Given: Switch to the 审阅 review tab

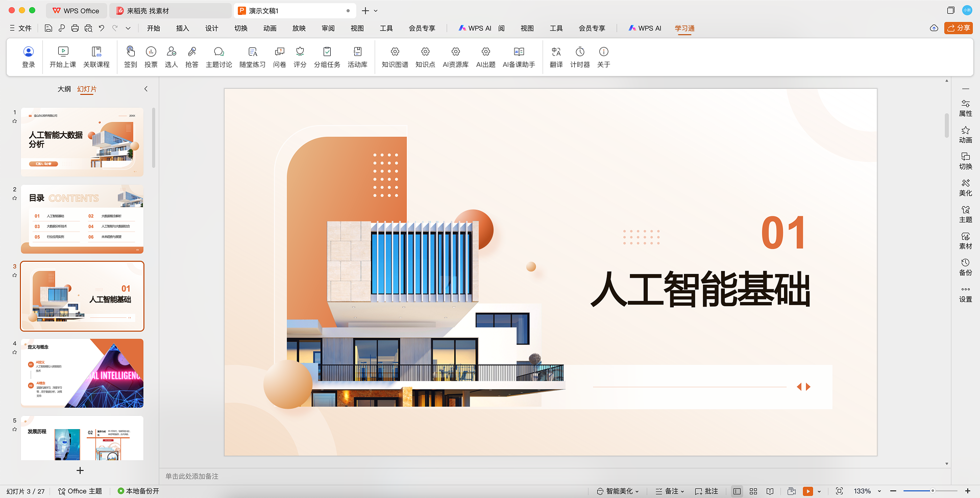Looking at the screenshot, I should (x=328, y=28).
